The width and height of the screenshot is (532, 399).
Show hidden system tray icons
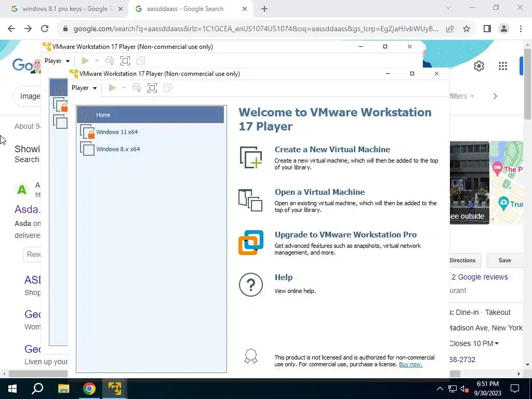[x=440, y=389]
